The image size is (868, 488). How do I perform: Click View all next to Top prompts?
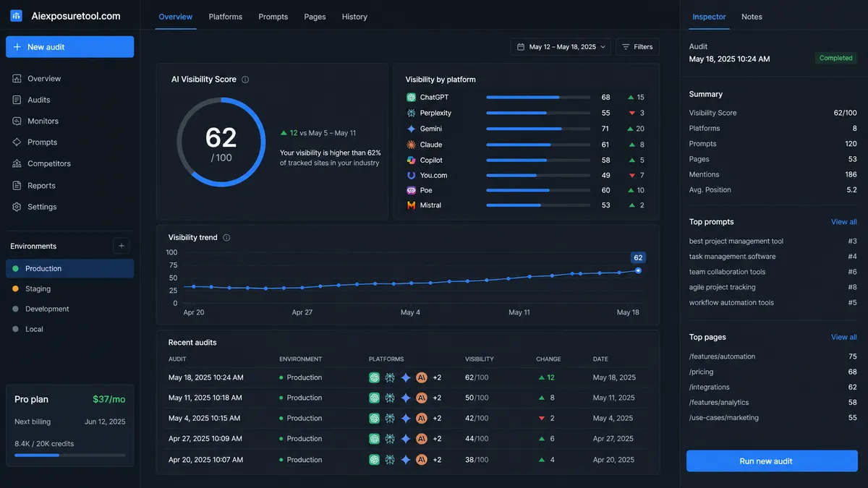click(844, 222)
